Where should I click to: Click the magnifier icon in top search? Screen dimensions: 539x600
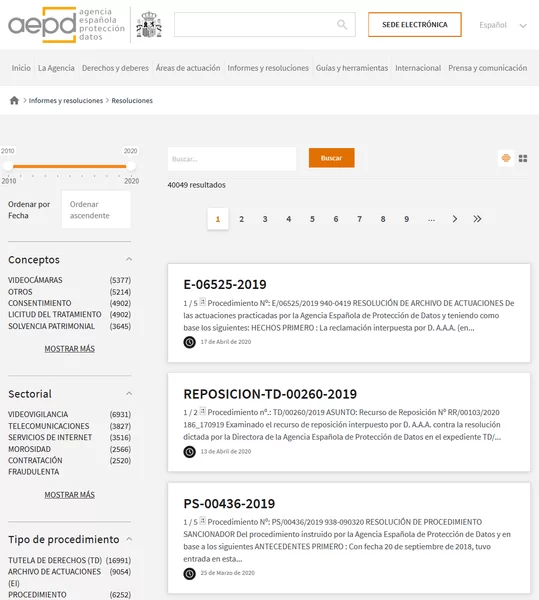coord(342,24)
